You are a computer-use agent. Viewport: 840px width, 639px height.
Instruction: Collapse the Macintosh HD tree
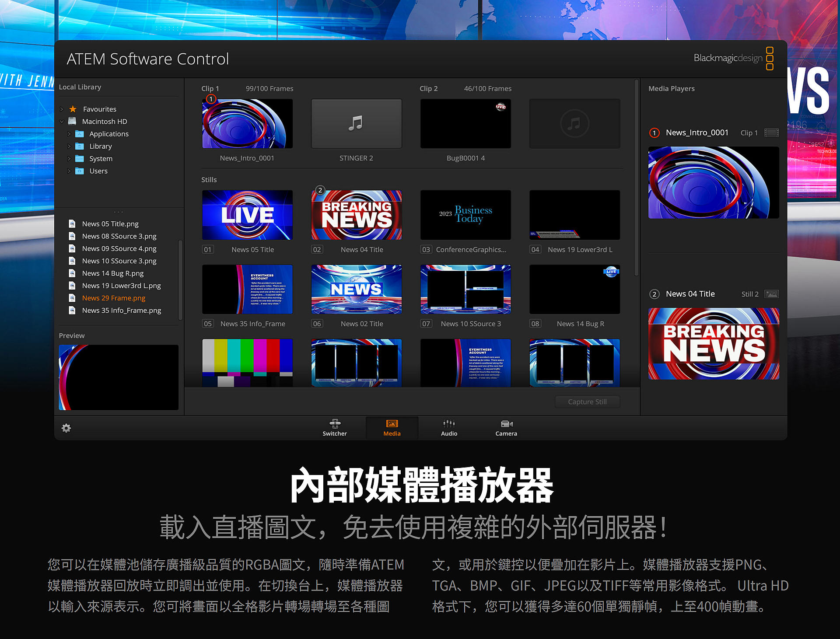pos(62,122)
